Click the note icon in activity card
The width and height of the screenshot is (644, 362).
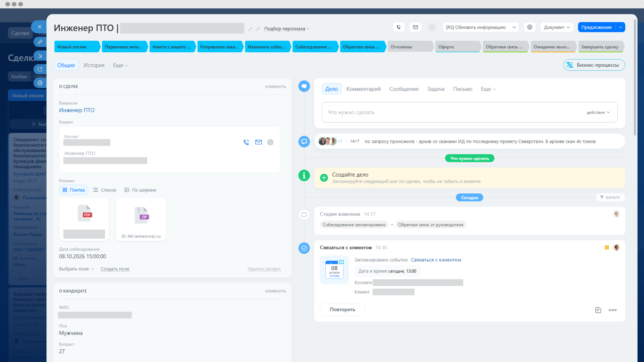(598, 310)
